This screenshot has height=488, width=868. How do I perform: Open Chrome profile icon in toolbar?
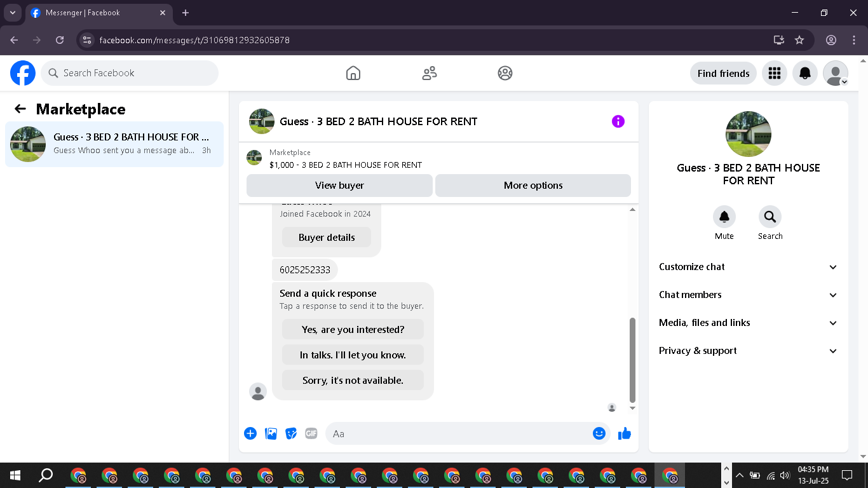click(831, 40)
